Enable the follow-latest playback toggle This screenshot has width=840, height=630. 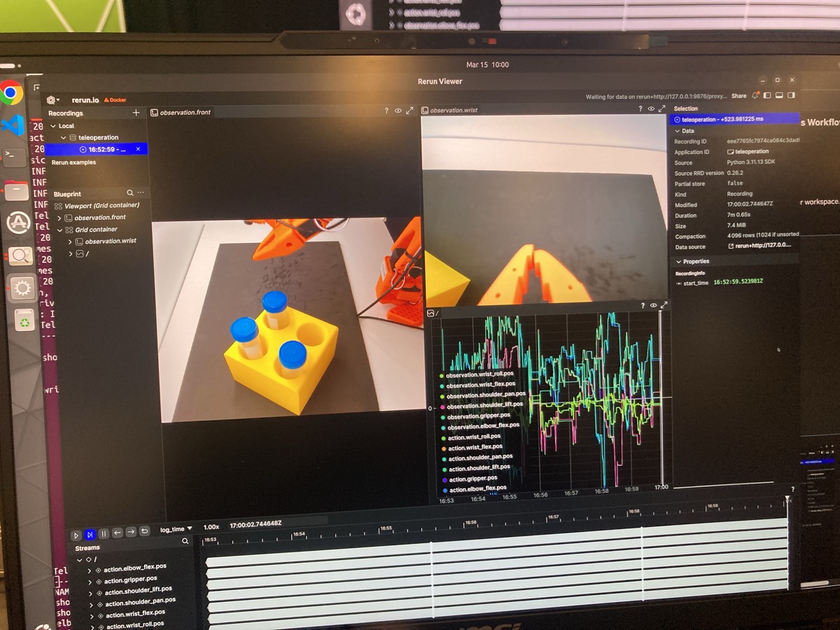coord(89,534)
